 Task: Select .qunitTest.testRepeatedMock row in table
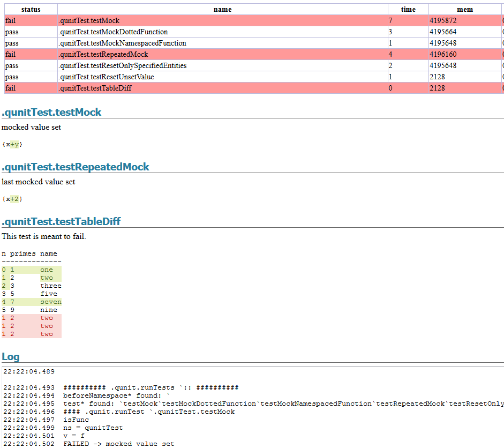(103, 54)
